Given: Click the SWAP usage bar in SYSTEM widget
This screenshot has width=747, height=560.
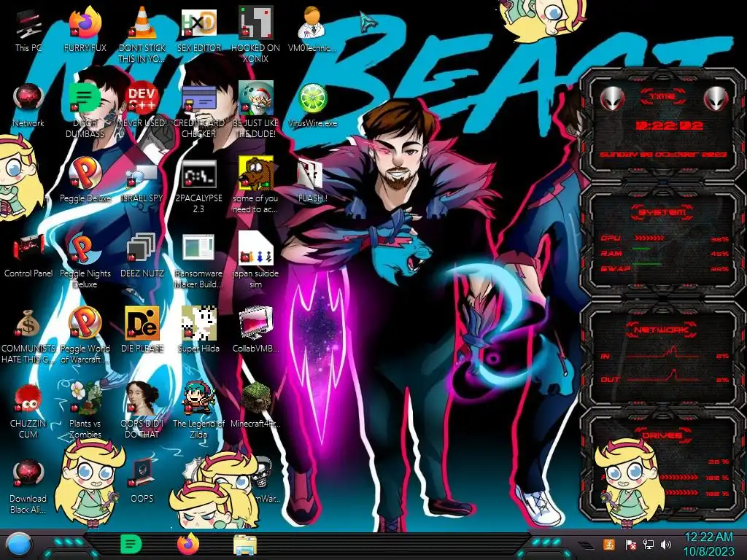Looking at the screenshot, I should coord(646,264).
